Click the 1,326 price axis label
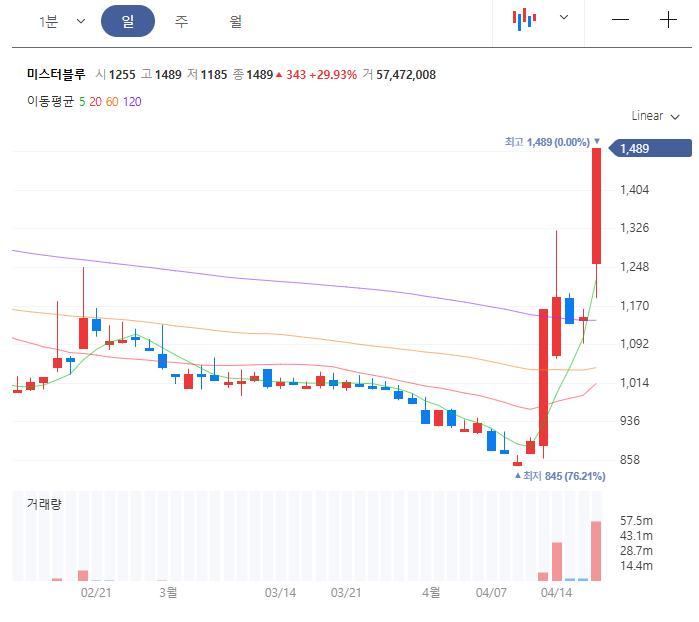Screen dimensions: 699x622 (634, 228)
